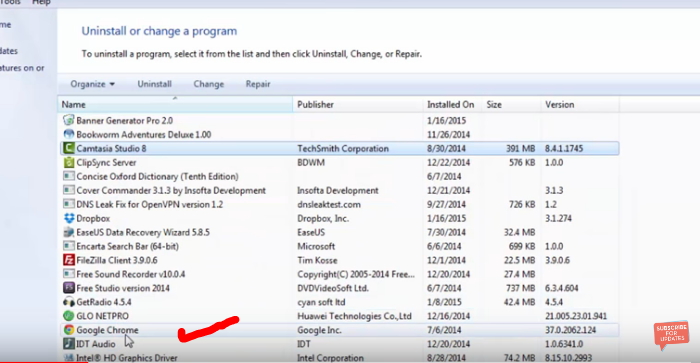Click Tim Kosse publisher cell
The width and height of the screenshot is (700, 363).
(317, 260)
